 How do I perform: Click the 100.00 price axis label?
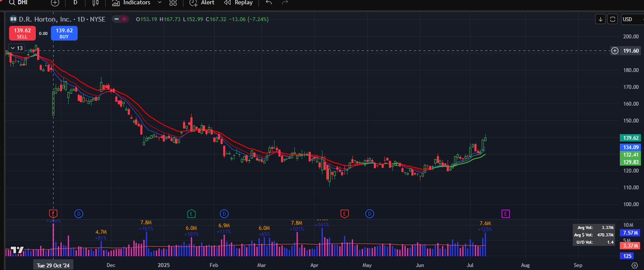pyautogui.click(x=631, y=205)
